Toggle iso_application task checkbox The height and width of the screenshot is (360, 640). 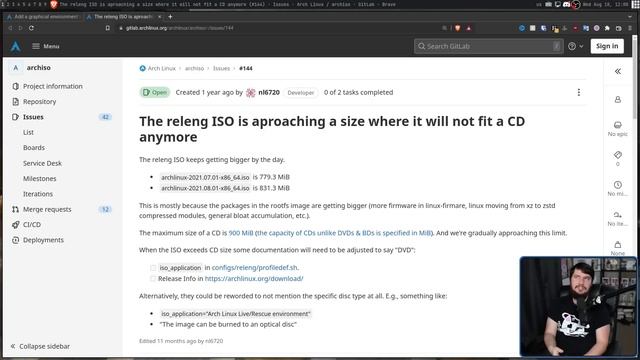click(x=153, y=268)
